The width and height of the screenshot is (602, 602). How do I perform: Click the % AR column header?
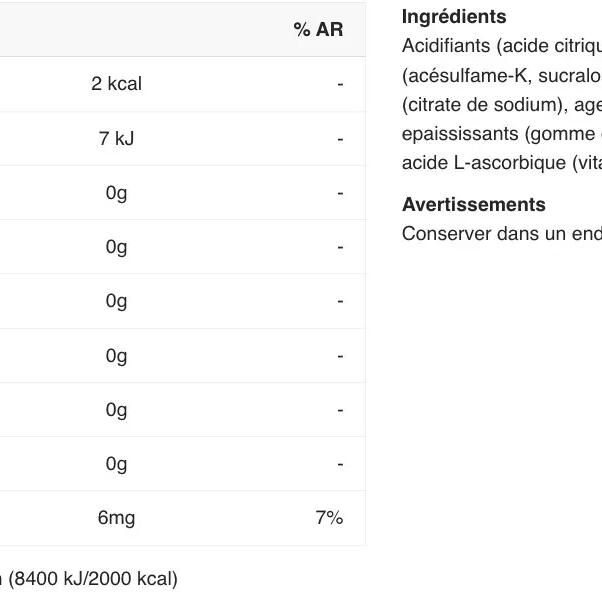tap(318, 30)
